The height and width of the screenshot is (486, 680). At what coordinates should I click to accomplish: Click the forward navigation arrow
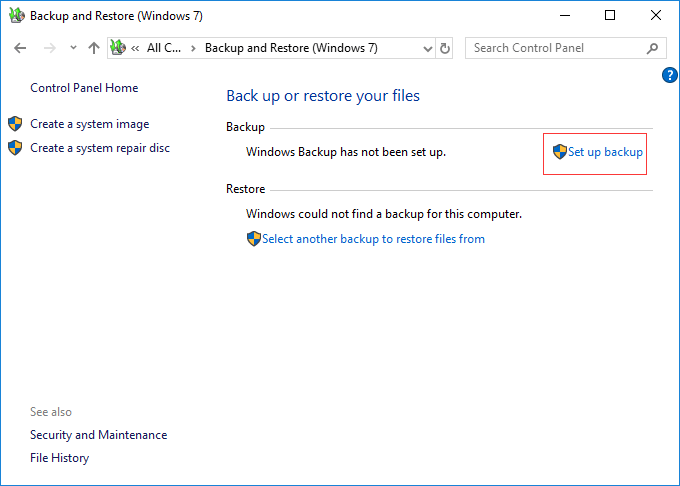pos(50,48)
